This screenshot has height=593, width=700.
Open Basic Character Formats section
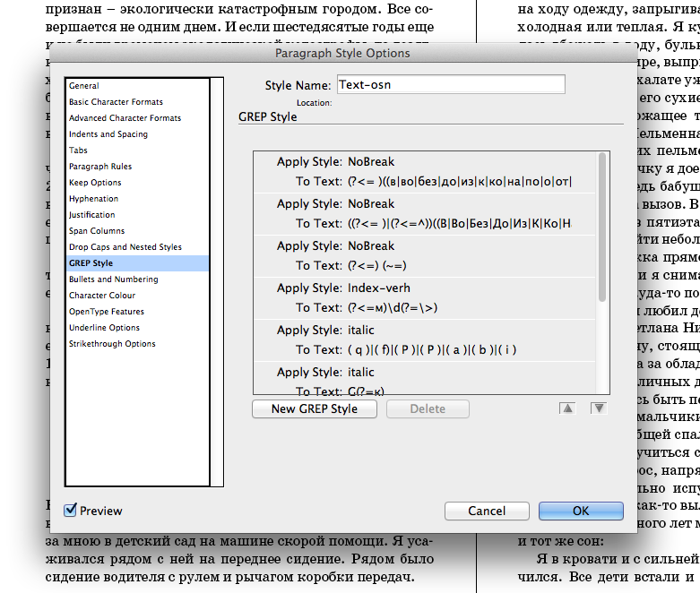point(116,102)
